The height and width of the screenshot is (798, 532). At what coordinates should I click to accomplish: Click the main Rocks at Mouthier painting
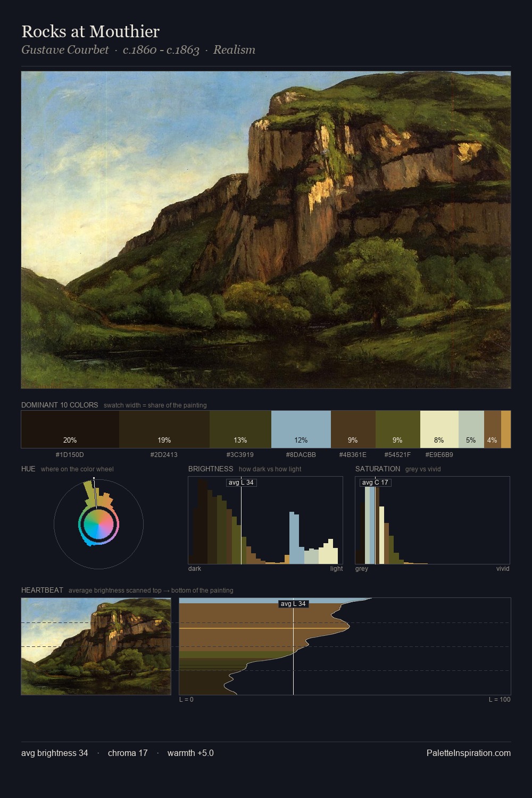(266, 230)
